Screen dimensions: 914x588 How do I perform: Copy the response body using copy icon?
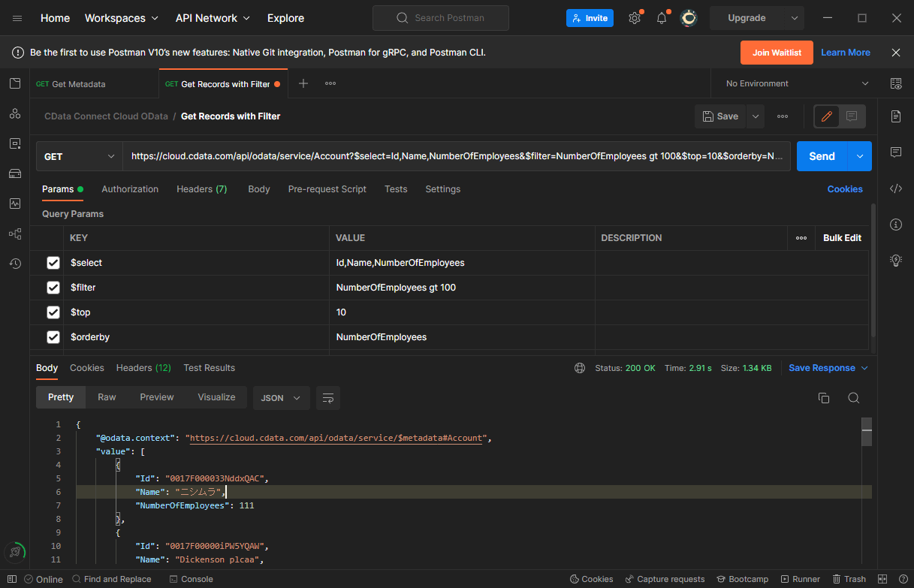824,398
